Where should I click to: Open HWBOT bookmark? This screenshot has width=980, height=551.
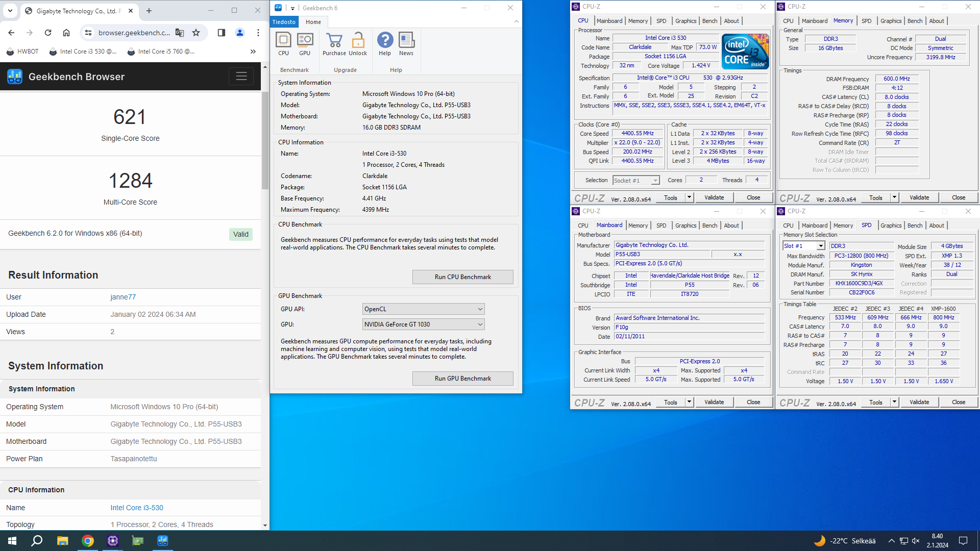click(22, 52)
